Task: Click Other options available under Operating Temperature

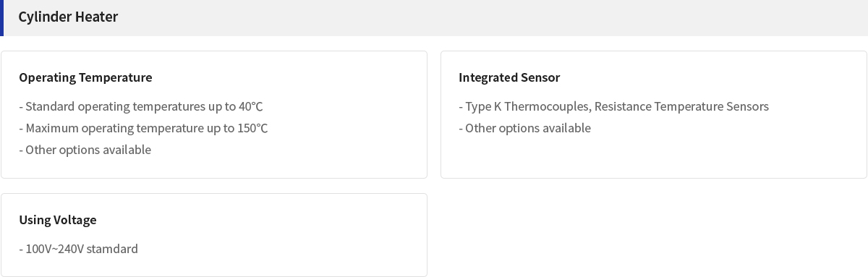Action: 85,150
